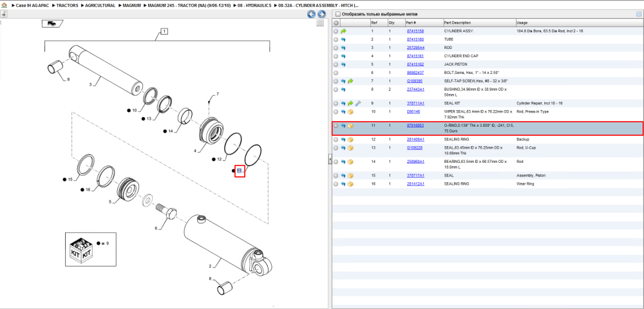The width and height of the screenshot is (644, 309).
Task: Click the box icon on ref 16 SEALING RING row
Action: tap(350, 184)
